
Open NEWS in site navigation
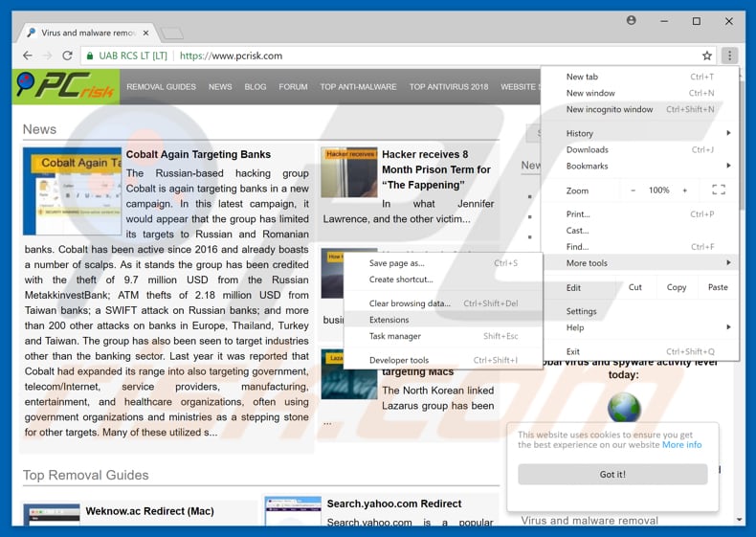click(x=220, y=87)
